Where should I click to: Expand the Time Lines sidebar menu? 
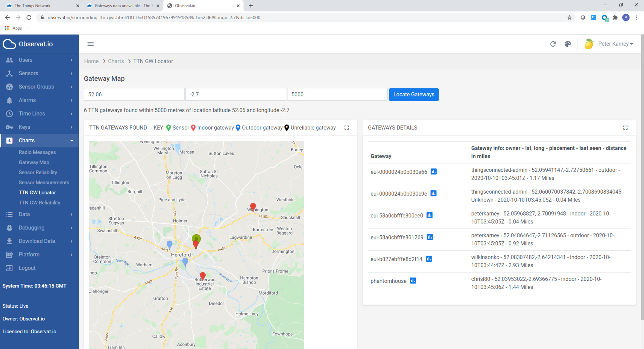point(39,114)
